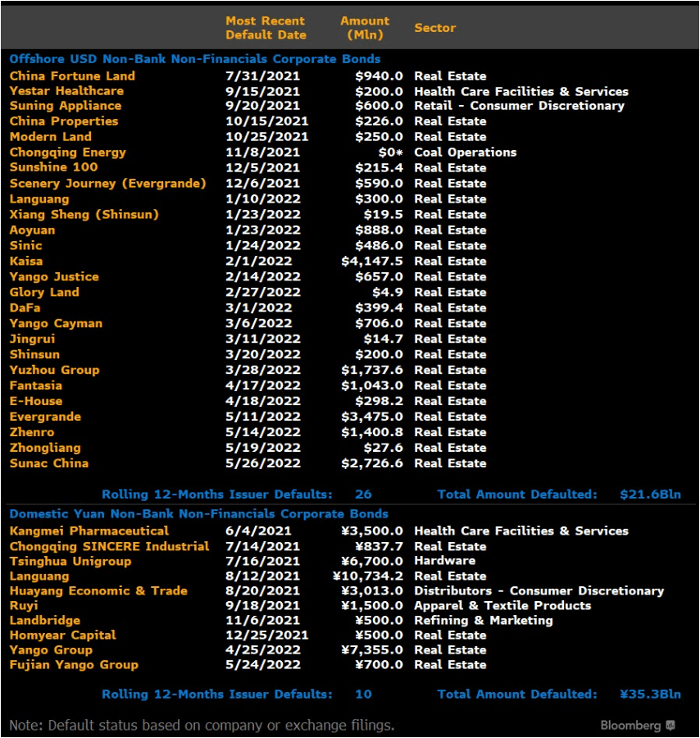
Task: Select Yango Justice issuer name
Action: click(54, 276)
